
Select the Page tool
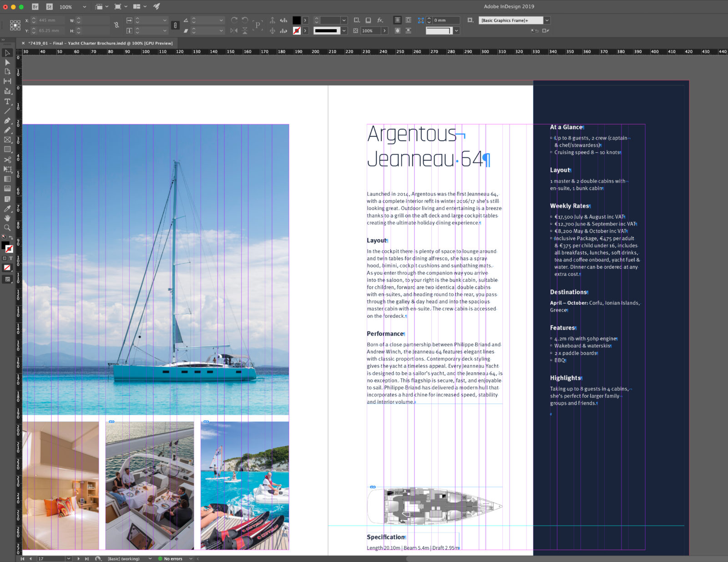[7, 72]
